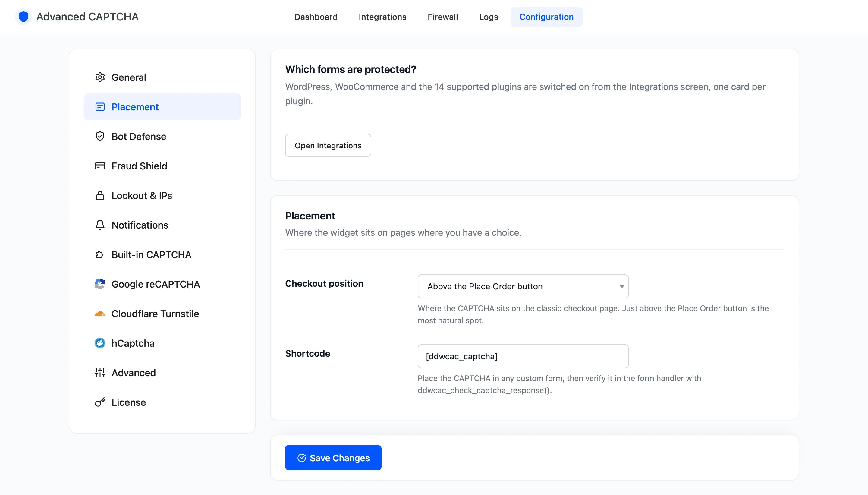This screenshot has width=868, height=495.
Task: Open the Checkout position dropdown
Action: [x=523, y=286]
